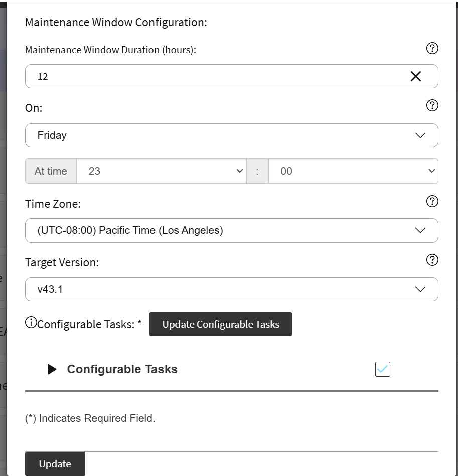This screenshot has width=458, height=476.
Task: Click the Time Zone help icon
Action: tap(432, 201)
